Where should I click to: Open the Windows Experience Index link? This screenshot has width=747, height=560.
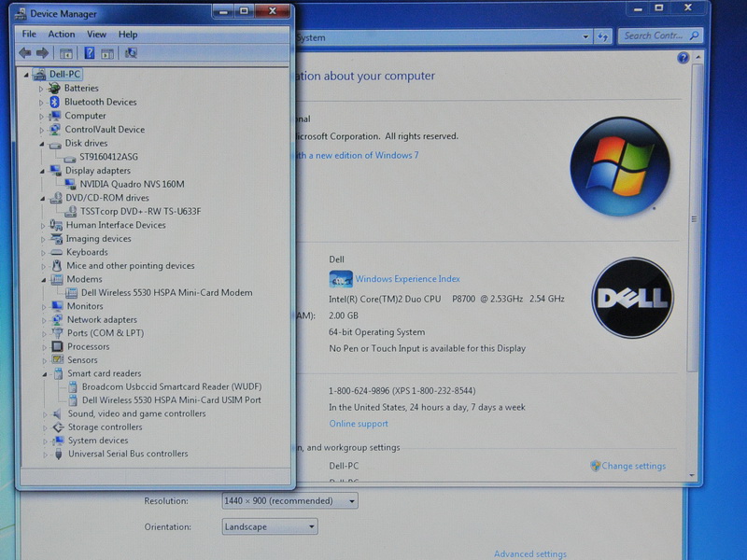(408, 279)
